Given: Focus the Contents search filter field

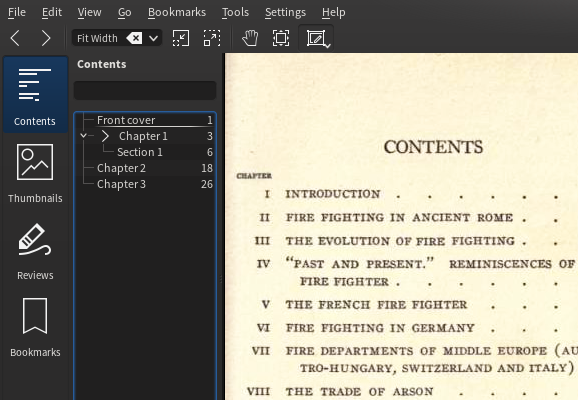Looking at the screenshot, I should pyautogui.click(x=145, y=91).
